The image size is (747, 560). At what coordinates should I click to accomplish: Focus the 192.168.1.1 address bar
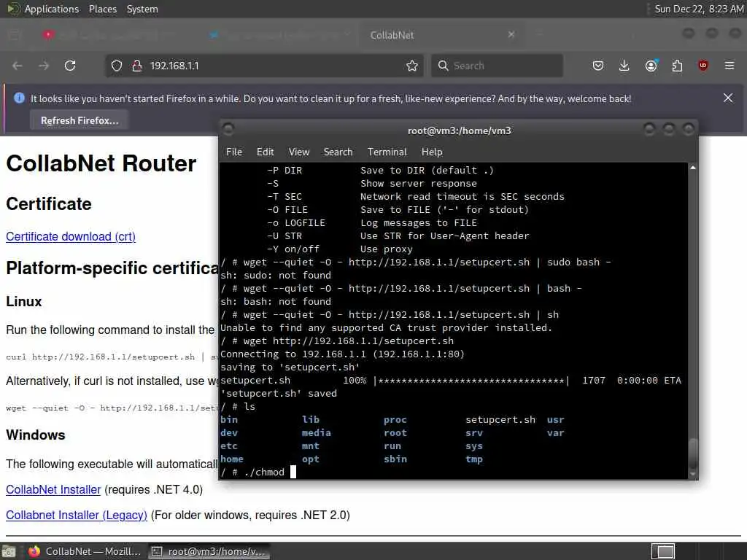coord(264,66)
